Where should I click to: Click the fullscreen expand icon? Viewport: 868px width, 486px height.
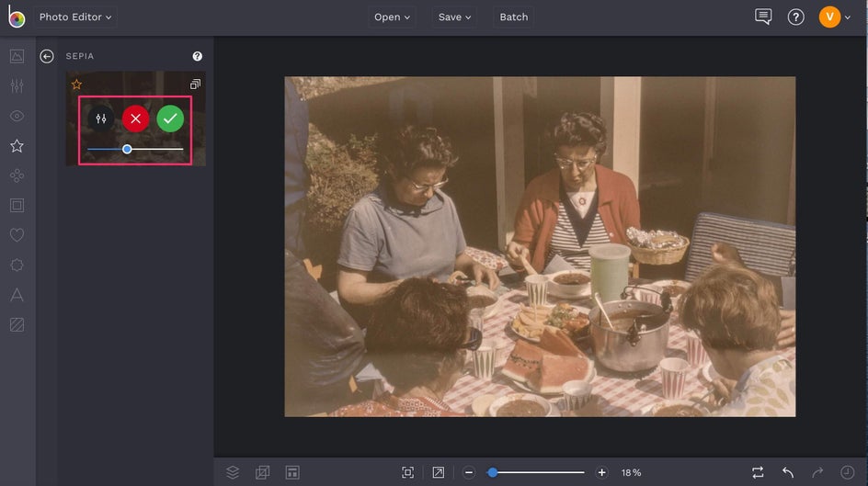438,472
